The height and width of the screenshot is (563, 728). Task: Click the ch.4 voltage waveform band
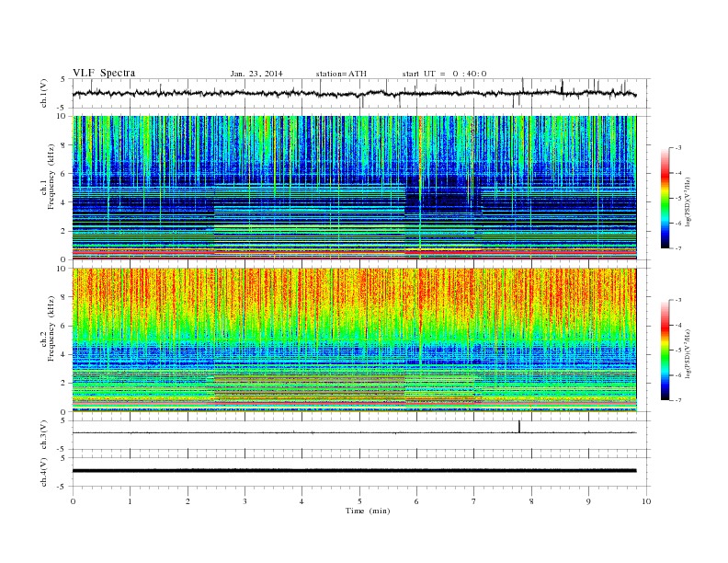[x=354, y=471]
